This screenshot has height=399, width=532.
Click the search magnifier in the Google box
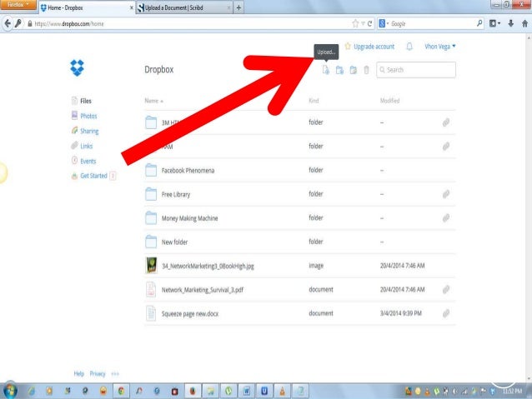coord(479,23)
